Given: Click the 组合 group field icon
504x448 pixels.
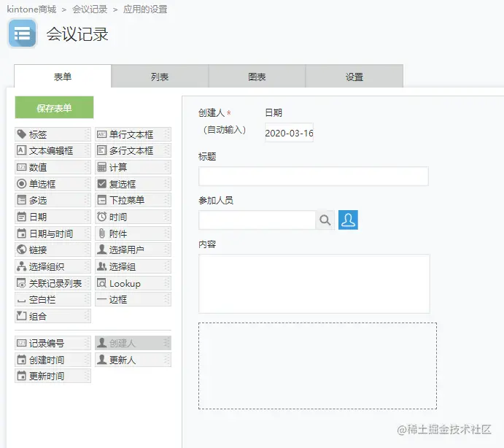Looking at the screenshot, I should [22, 316].
